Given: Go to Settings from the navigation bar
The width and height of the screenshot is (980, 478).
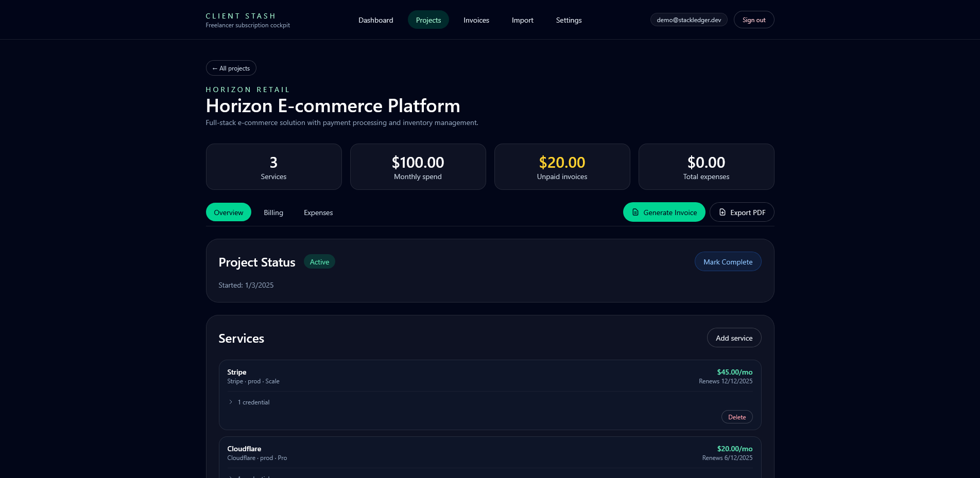Looking at the screenshot, I should [x=569, y=20].
